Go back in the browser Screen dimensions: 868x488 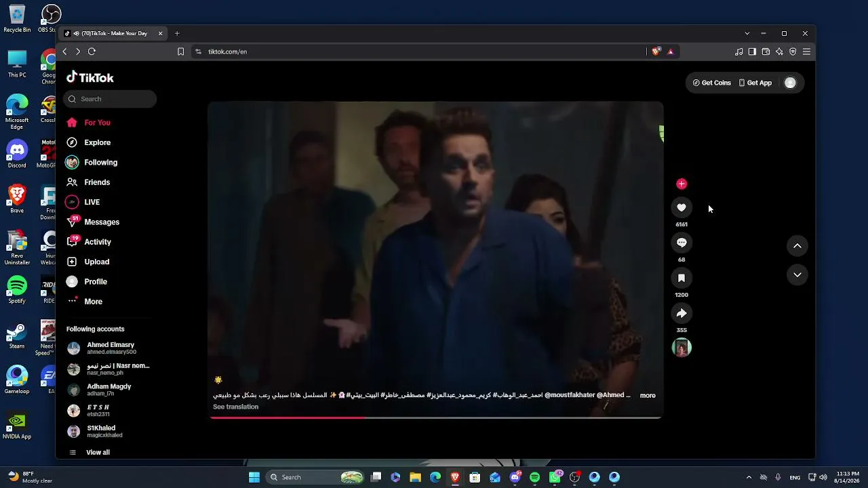(x=64, y=52)
